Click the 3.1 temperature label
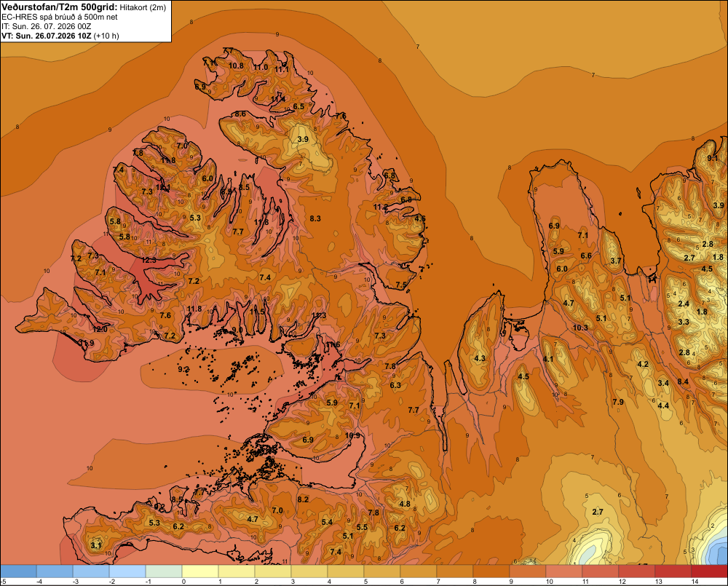728x586 pixels. point(95,545)
